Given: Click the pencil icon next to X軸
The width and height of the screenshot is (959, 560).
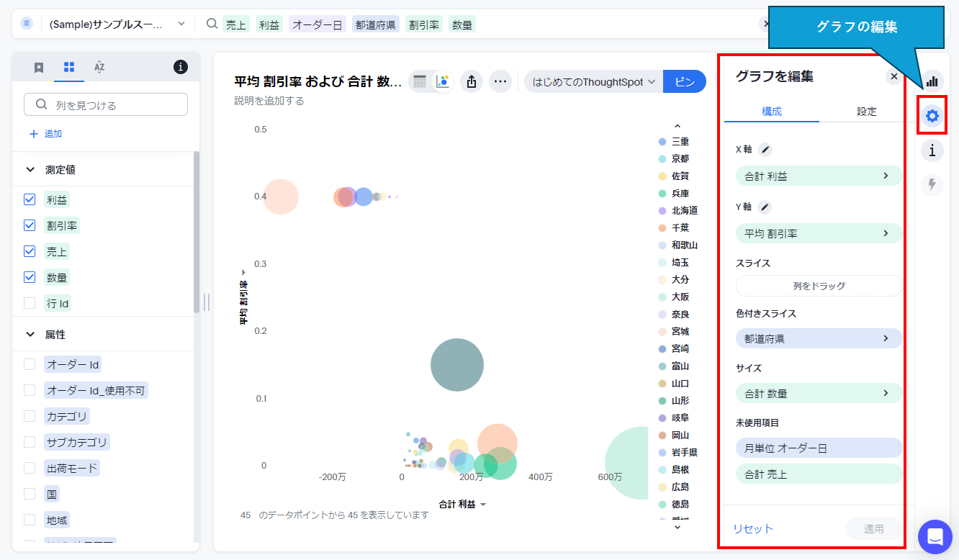Looking at the screenshot, I should click(x=765, y=150).
